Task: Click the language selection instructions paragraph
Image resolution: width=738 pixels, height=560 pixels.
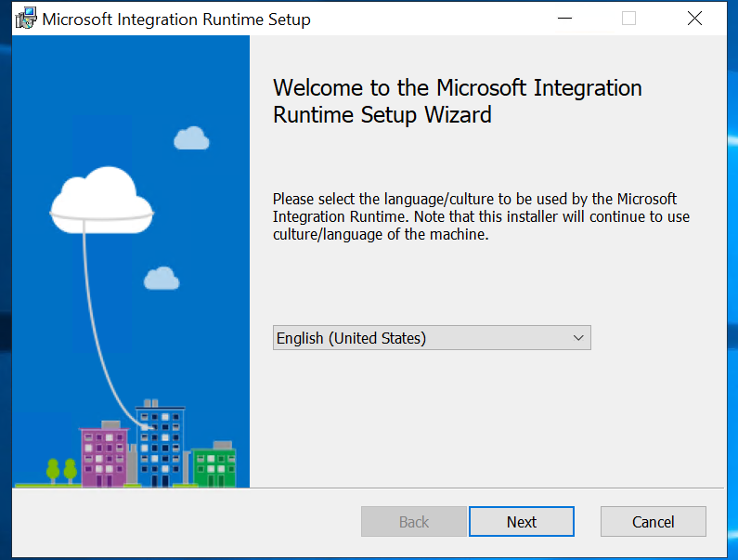Action: [480, 216]
